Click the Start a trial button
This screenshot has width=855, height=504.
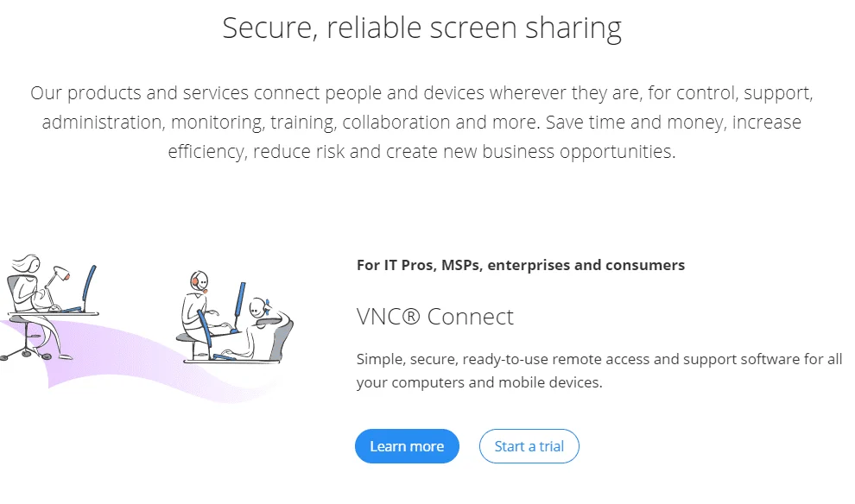(529, 446)
